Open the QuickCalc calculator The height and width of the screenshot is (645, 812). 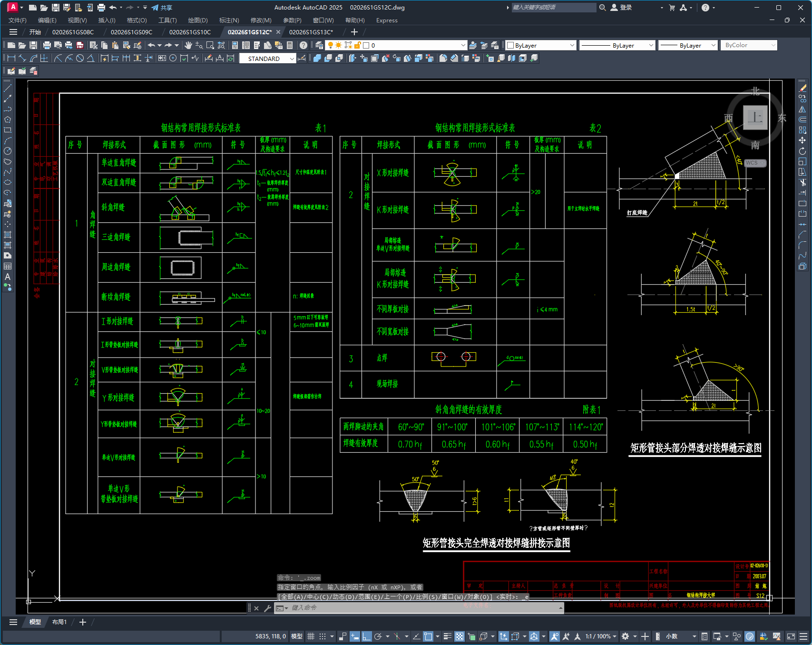tap(290, 45)
